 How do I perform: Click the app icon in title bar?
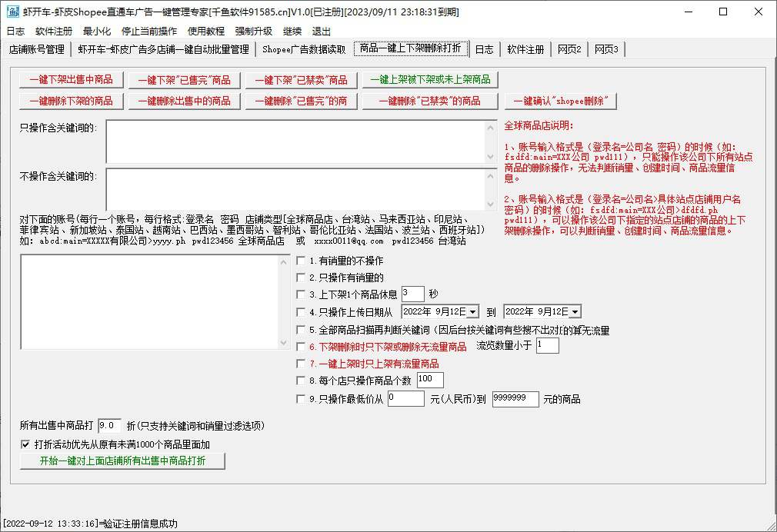(12, 12)
